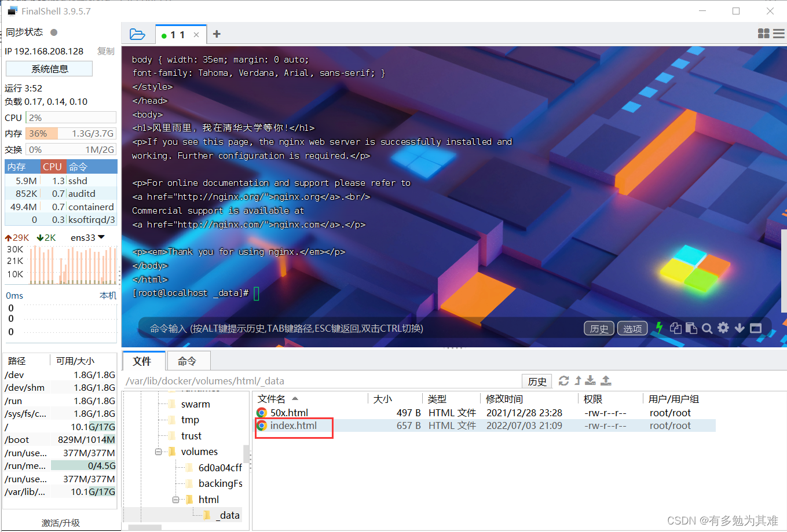This screenshot has height=532, width=787.
Task: Click the copy icon in the command bar
Action: (x=675, y=328)
